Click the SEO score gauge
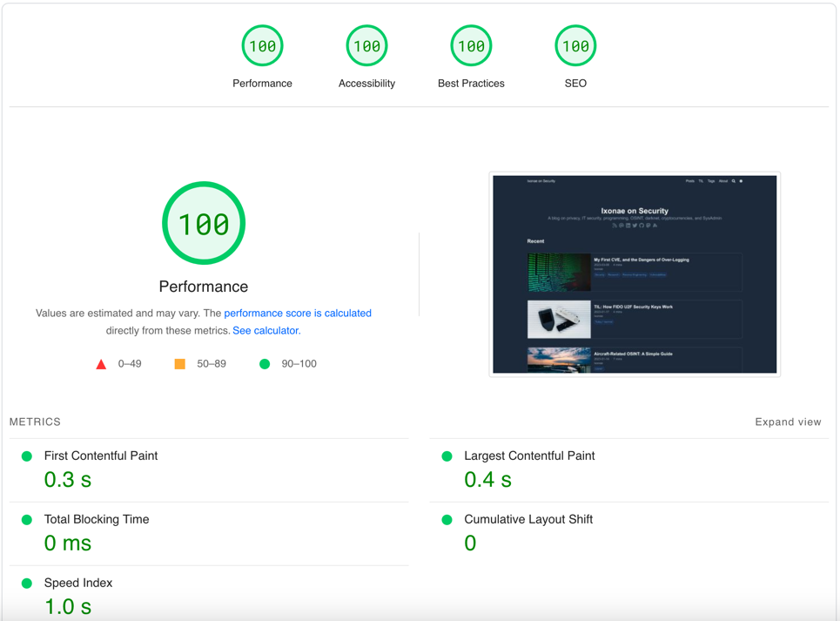 point(575,45)
